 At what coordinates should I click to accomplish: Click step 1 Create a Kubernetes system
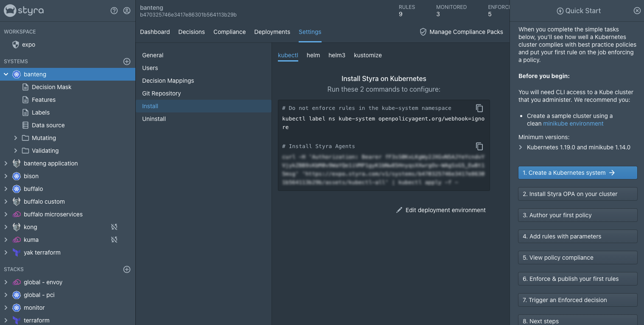tap(577, 173)
